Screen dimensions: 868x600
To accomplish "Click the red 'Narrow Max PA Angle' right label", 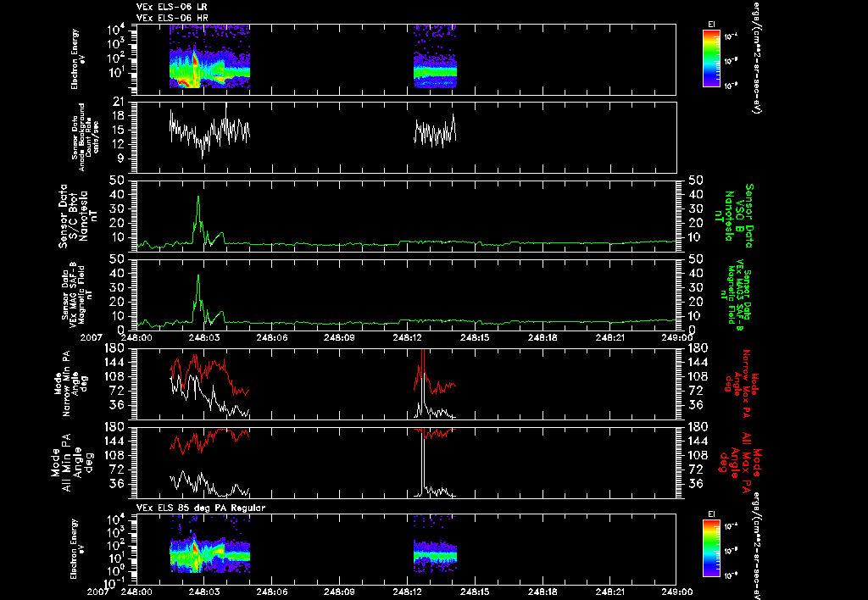I will coord(742,383).
